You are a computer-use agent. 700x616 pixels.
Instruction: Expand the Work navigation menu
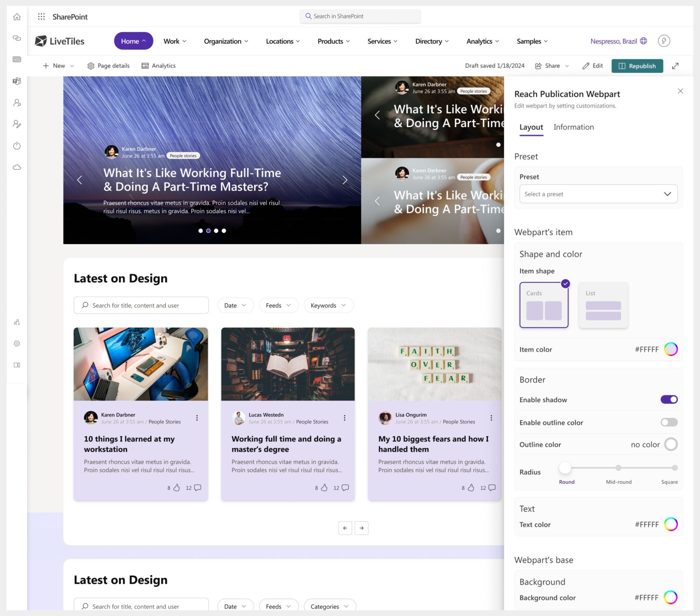[x=175, y=40]
